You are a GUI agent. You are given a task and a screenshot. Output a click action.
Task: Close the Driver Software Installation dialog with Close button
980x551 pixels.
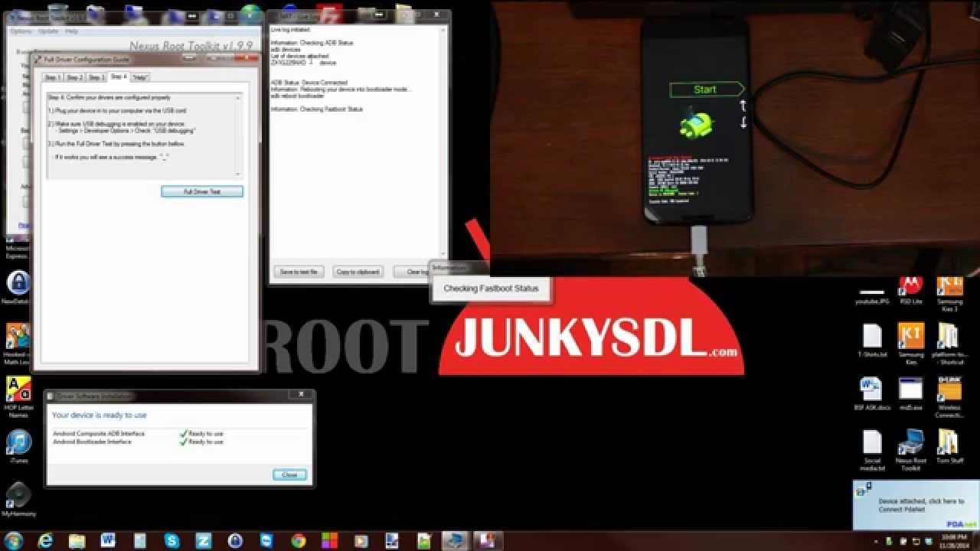click(x=289, y=474)
